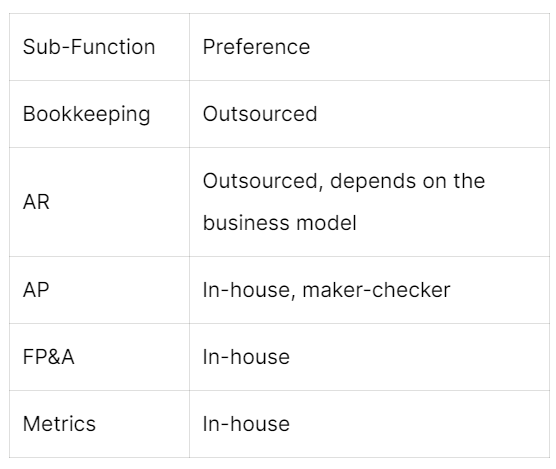Viewport: 556px width, 469px height.
Task: Click the Preference header cell
Action: [x=369, y=47]
